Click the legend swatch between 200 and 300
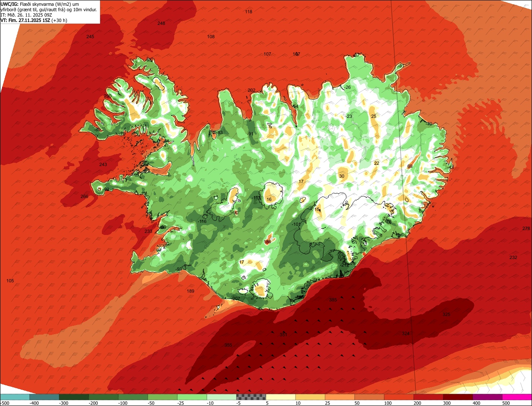The image size is (532, 406). (x=428, y=397)
